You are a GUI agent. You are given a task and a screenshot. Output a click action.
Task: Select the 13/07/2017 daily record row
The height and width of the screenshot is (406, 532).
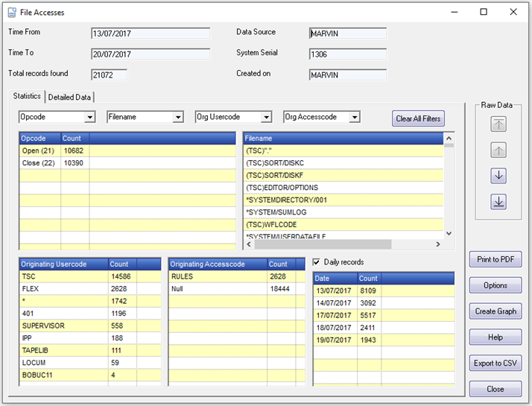pyautogui.click(x=384, y=291)
